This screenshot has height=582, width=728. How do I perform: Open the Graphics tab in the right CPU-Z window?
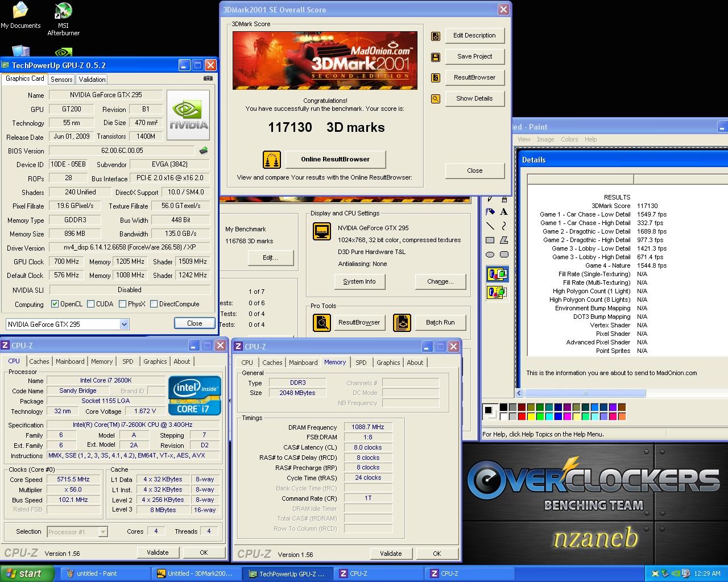[388, 363]
